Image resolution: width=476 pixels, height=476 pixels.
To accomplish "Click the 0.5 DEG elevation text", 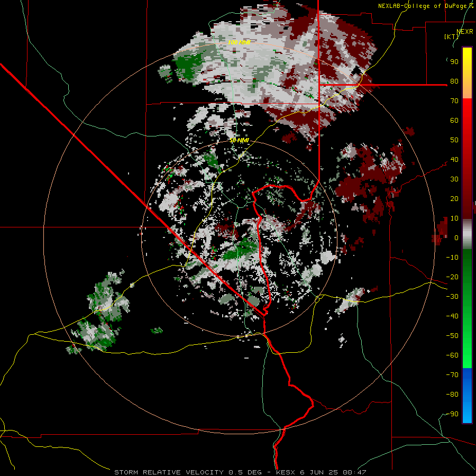I will pos(245,472).
